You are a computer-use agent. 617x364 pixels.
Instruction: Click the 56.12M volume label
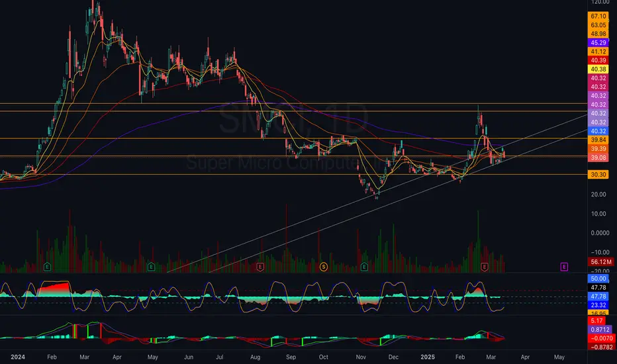601,261
